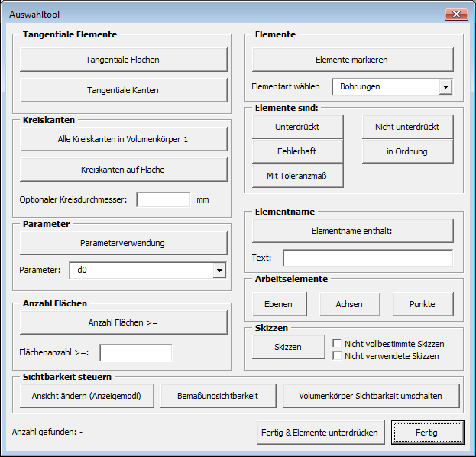Click the Tangentiale Flächen button
Screen dimensions: 476x457
pos(124,60)
